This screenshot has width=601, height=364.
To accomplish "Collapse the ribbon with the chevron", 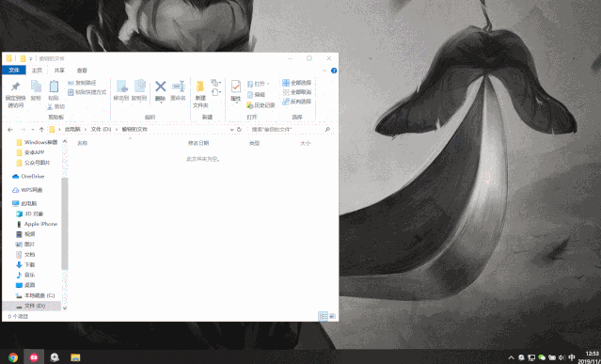I will click(x=324, y=71).
